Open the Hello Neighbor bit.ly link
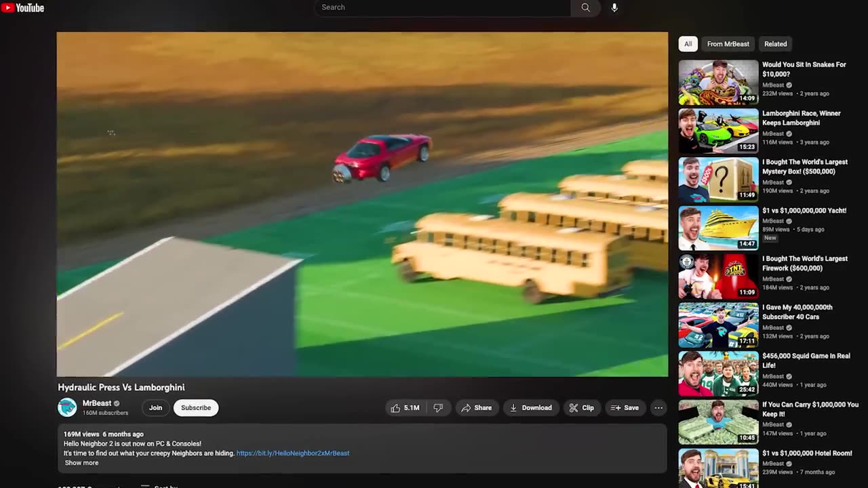The image size is (868, 488). coord(293,453)
